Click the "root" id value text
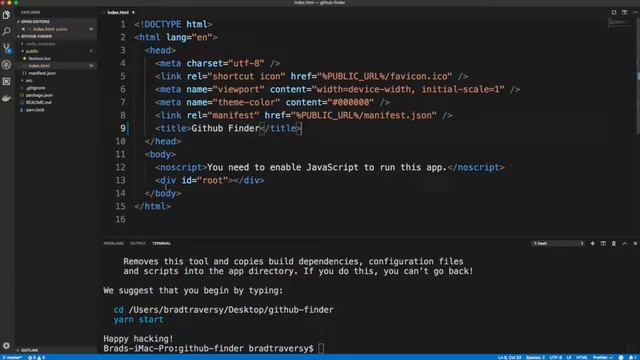 click(213, 180)
